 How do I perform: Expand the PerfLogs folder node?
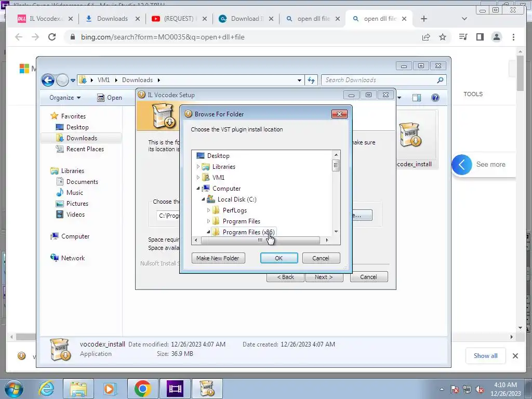208,210
